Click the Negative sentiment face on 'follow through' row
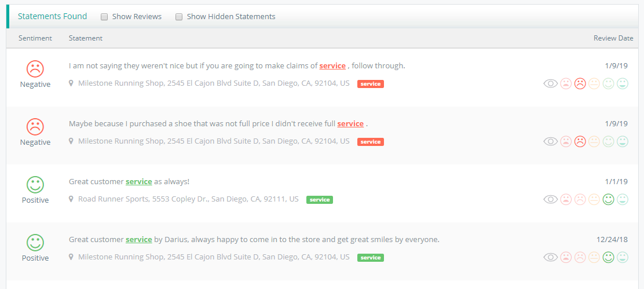 [35, 69]
